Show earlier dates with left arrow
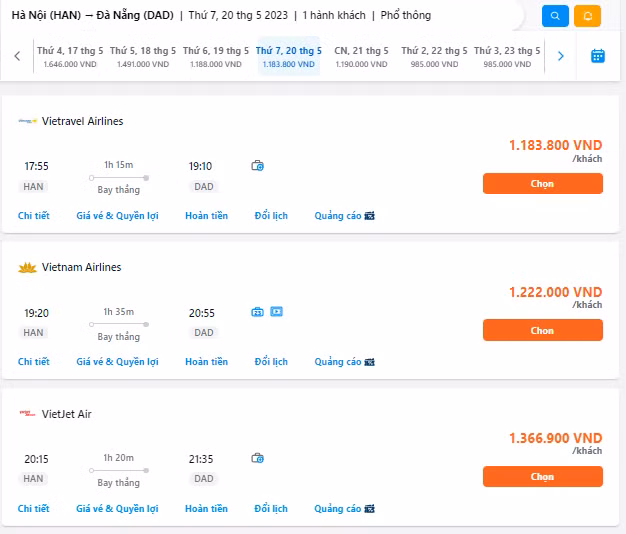The image size is (626, 534). tap(18, 56)
